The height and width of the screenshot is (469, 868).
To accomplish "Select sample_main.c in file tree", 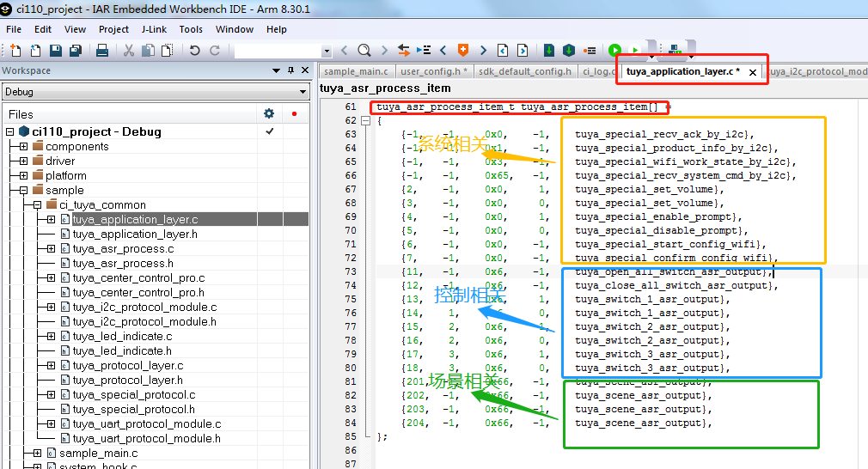I will coord(99,453).
